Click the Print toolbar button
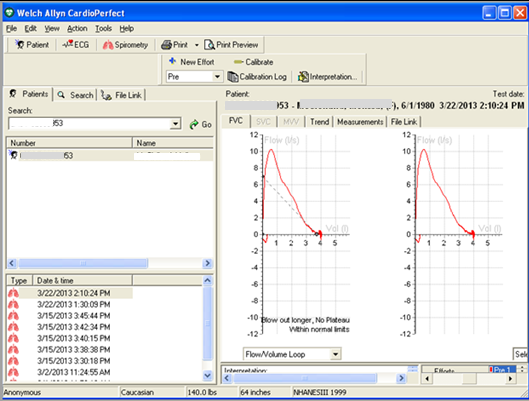The height and width of the screenshot is (401, 529). point(174,45)
